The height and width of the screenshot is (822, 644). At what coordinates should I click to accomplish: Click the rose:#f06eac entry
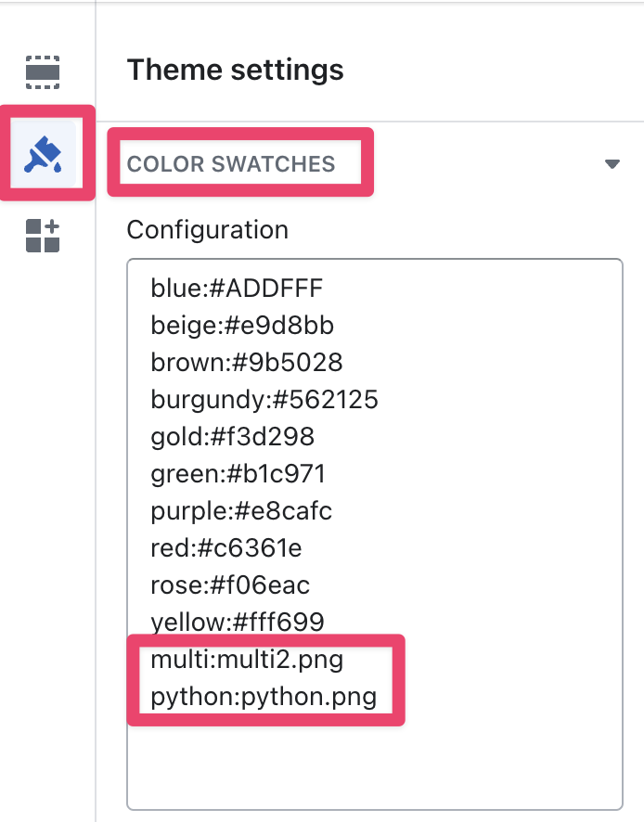point(230,585)
